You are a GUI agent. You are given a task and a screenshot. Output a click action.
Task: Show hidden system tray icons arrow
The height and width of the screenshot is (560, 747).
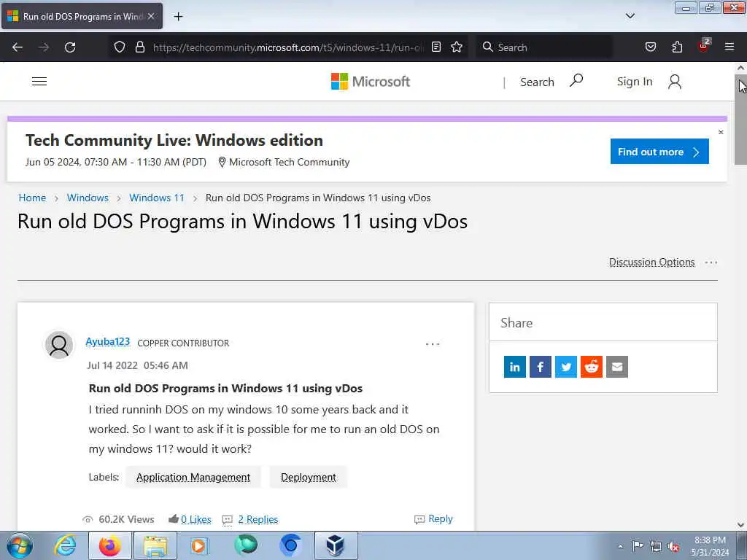click(x=620, y=546)
